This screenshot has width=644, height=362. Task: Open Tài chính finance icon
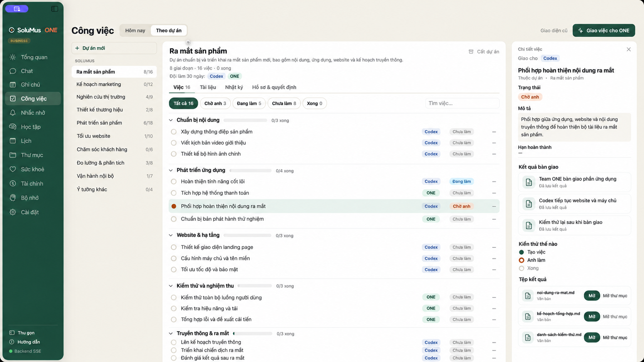tap(13, 184)
